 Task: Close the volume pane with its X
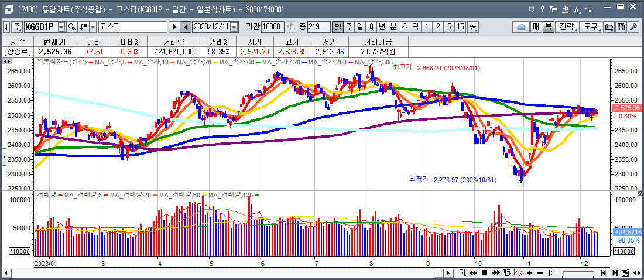pos(639,193)
